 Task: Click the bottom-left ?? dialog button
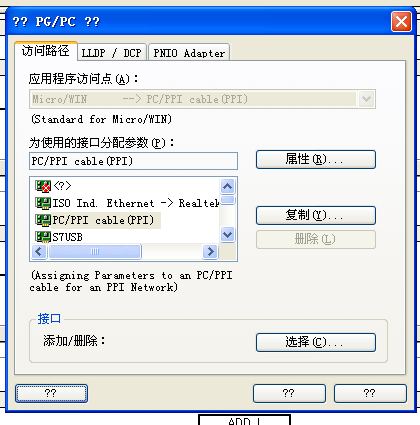[x=51, y=393]
